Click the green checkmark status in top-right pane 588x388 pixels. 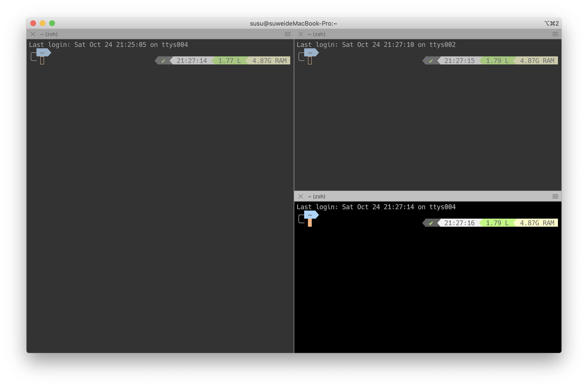[431, 61]
